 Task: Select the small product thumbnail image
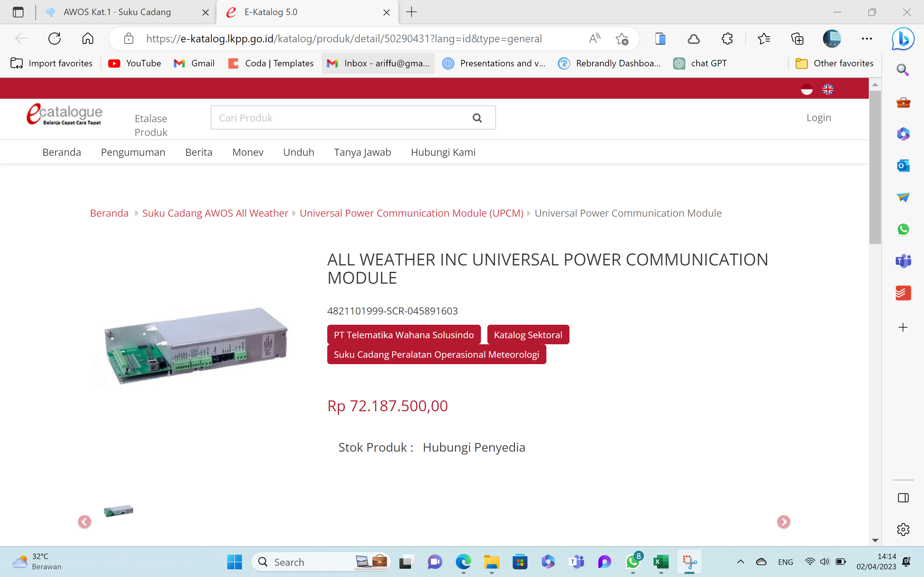(x=118, y=511)
